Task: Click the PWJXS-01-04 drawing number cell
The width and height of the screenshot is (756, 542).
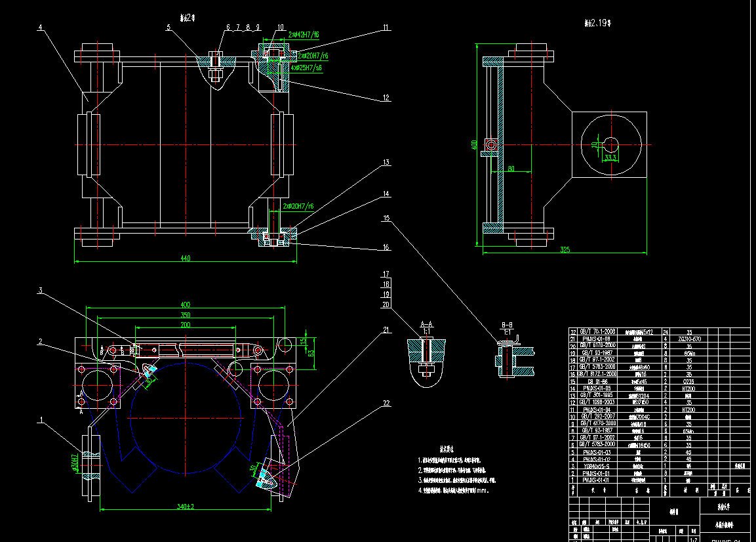Action: tap(597, 409)
